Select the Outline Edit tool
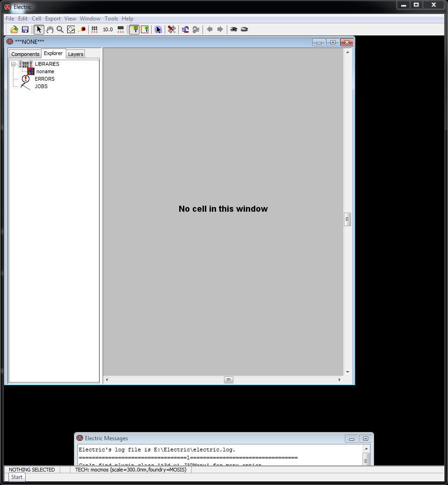This screenshot has height=485, width=448. coord(71,29)
